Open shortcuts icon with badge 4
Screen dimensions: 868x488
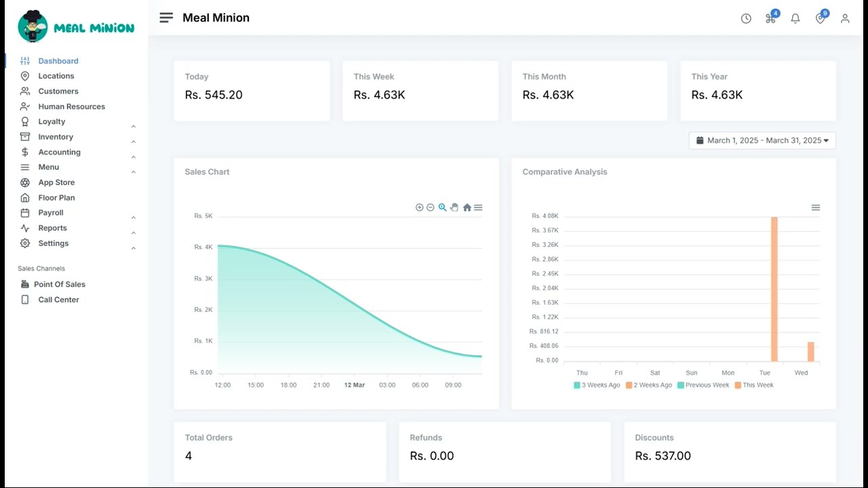(x=770, y=19)
